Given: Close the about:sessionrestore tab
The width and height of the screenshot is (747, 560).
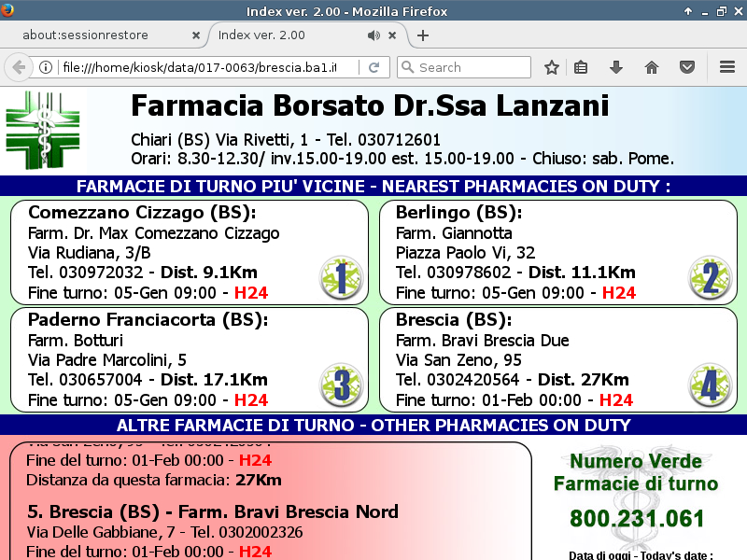Looking at the screenshot, I should tap(196, 35).
